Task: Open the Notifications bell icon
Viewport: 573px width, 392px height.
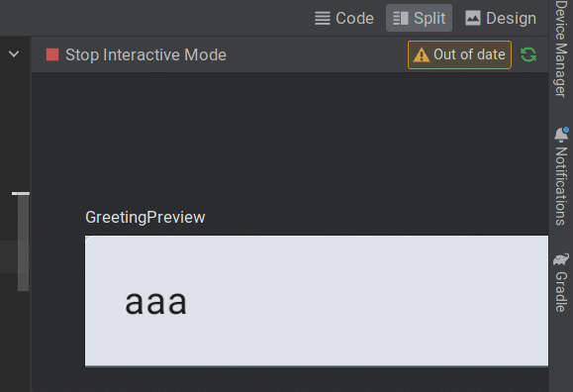Action: pyautogui.click(x=561, y=135)
